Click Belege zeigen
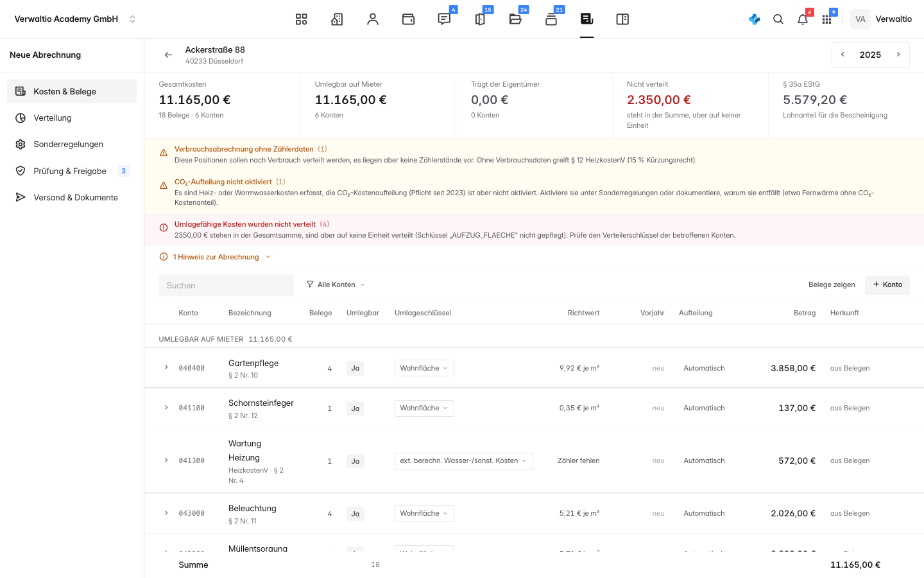This screenshot has width=924, height=578. 832,285
